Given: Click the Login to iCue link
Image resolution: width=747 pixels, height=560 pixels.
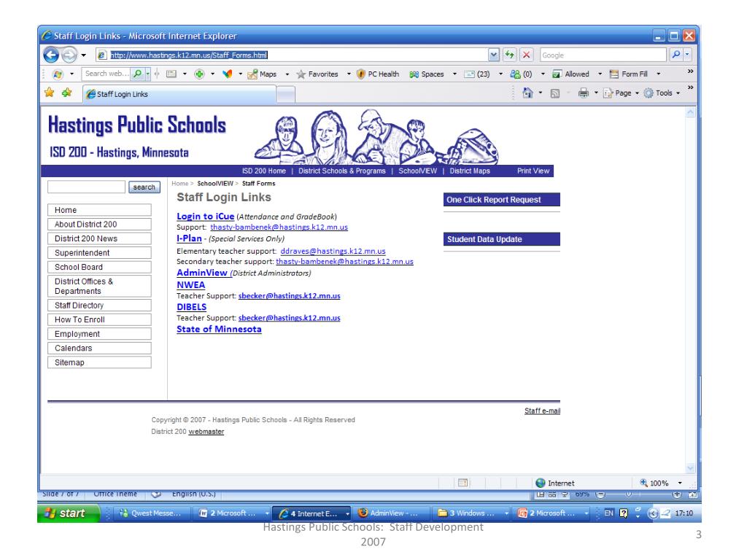Looking at the screenshot, I should click(205, 216).
